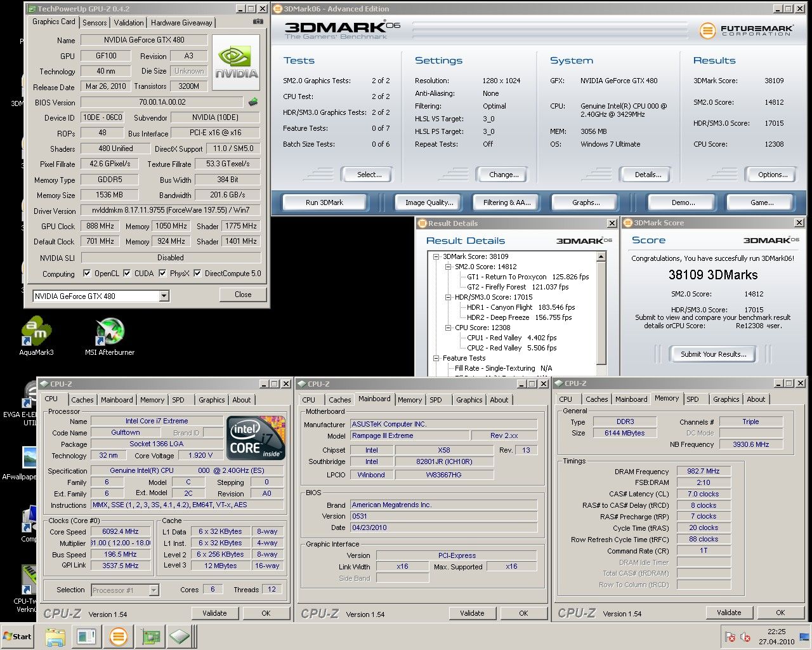The height and width of the screenshot is (650, 812).
Task: Open the SPD tab in the Memory CPU-Z window
Action: pyautogui.click(x=693, y=399)
